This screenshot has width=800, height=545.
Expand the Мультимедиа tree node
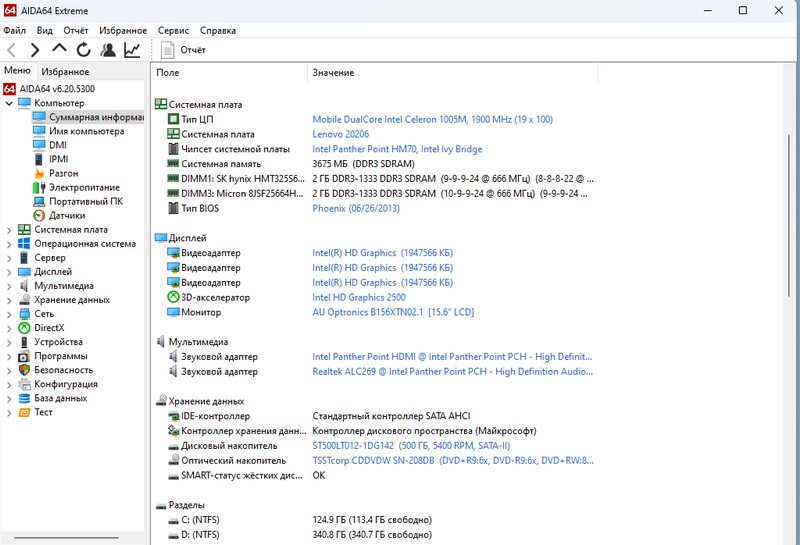click(9, 286)
